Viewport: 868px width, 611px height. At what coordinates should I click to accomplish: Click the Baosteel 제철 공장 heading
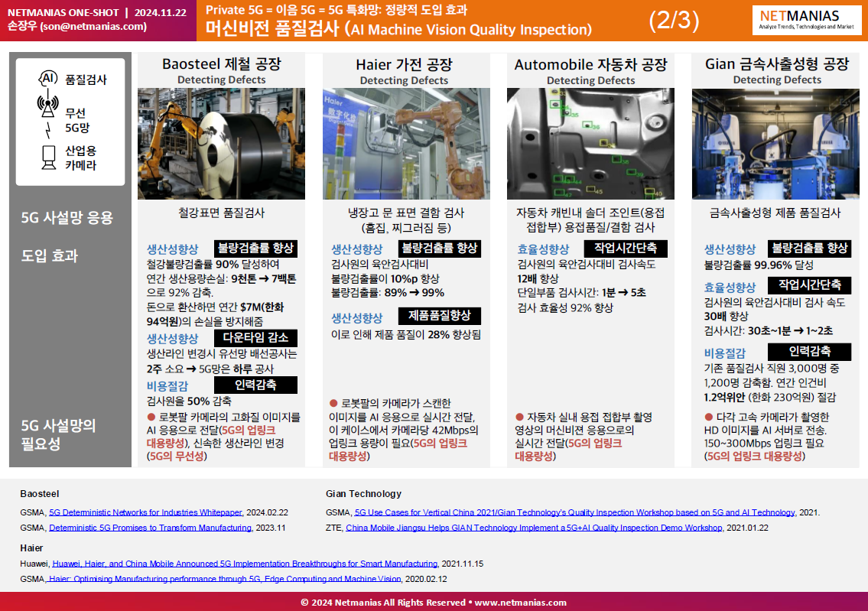coord(222,64)
